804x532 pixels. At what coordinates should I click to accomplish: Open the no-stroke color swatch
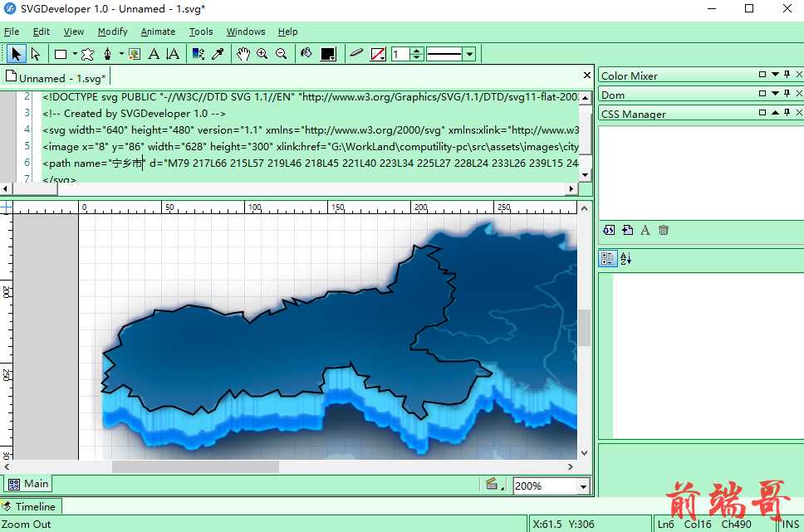click(x=378, y=54)
